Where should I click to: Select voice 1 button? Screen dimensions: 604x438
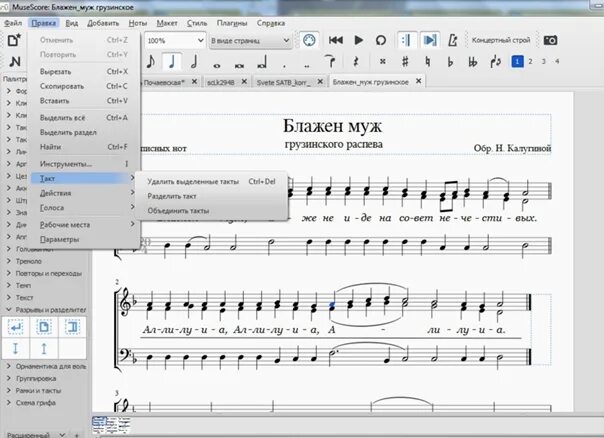(517, 61)
